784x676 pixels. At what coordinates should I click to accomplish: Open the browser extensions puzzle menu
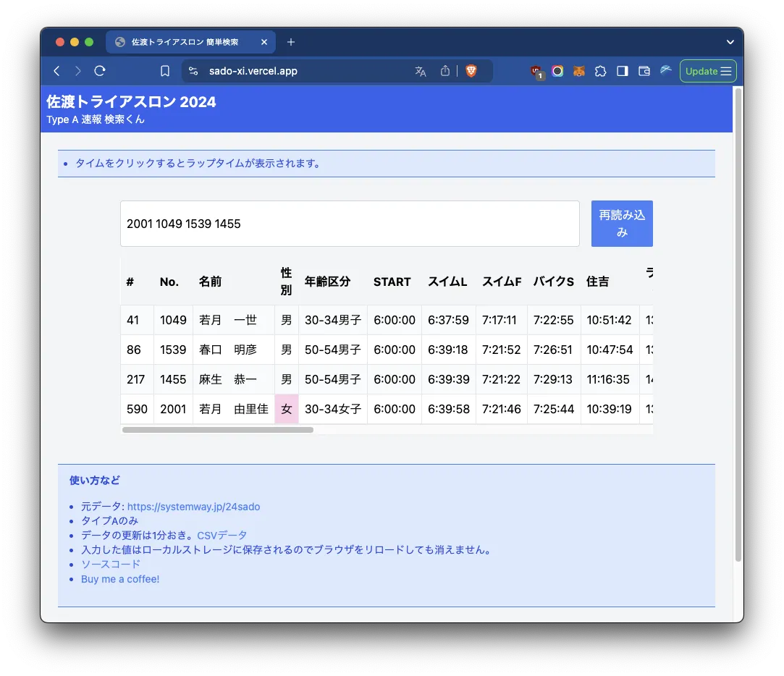click(x=600, y=70)
